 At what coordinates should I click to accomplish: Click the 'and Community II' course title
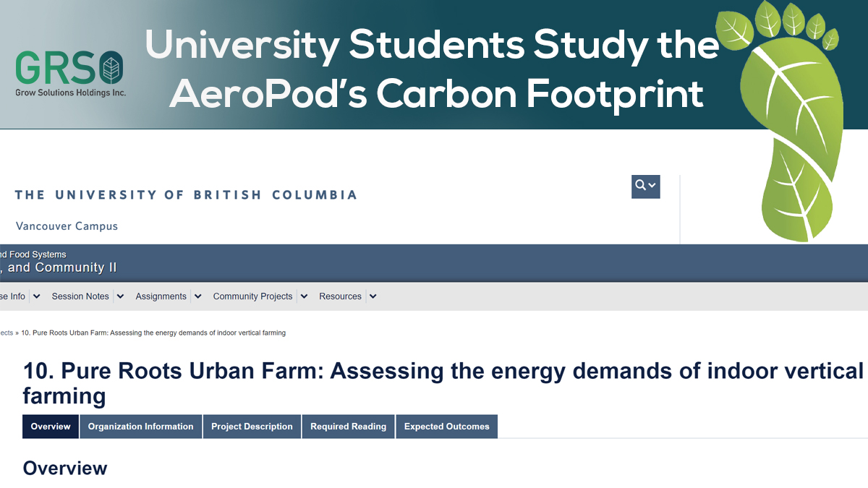tap(58, 268)
